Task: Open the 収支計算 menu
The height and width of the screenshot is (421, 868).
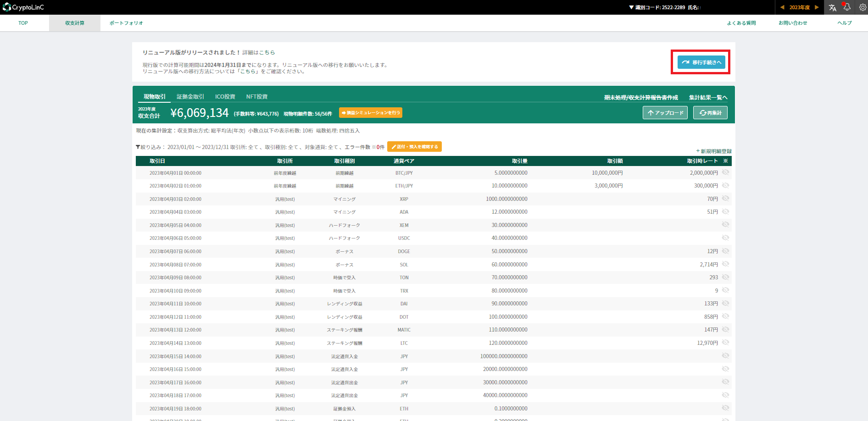Action: click(x=75, y=23)
